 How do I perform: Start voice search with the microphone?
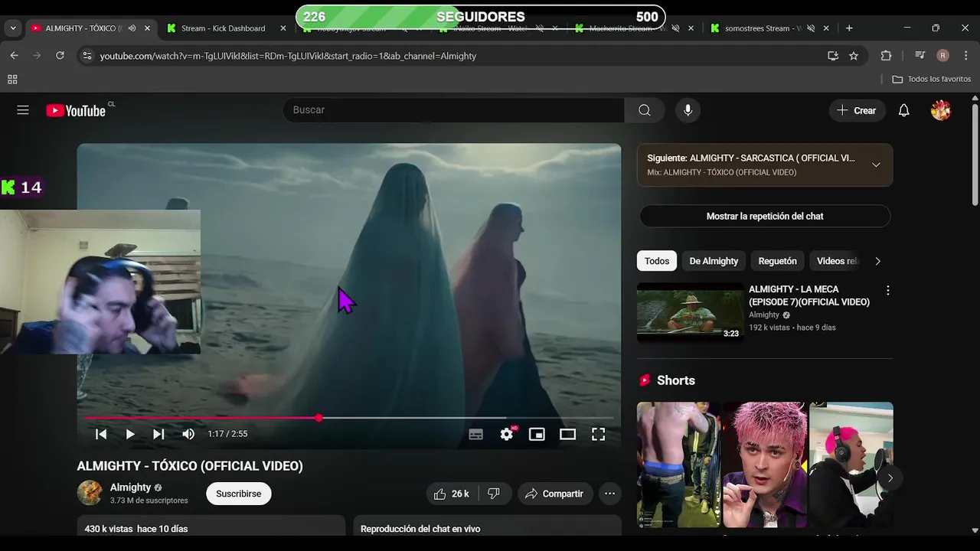[x=688, y=110]
